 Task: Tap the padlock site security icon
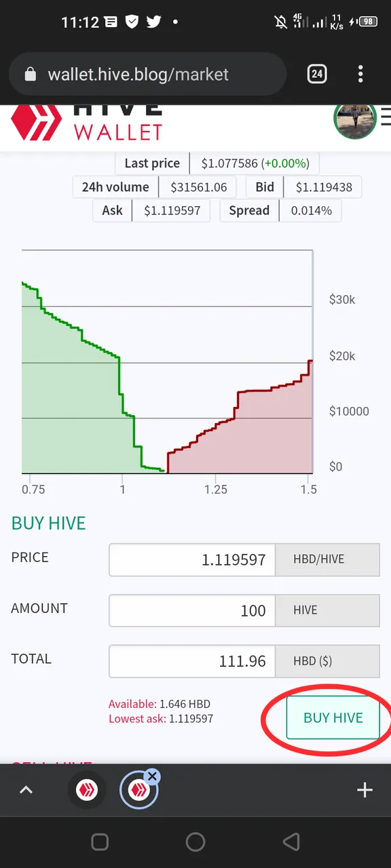(x=30, y=74)
